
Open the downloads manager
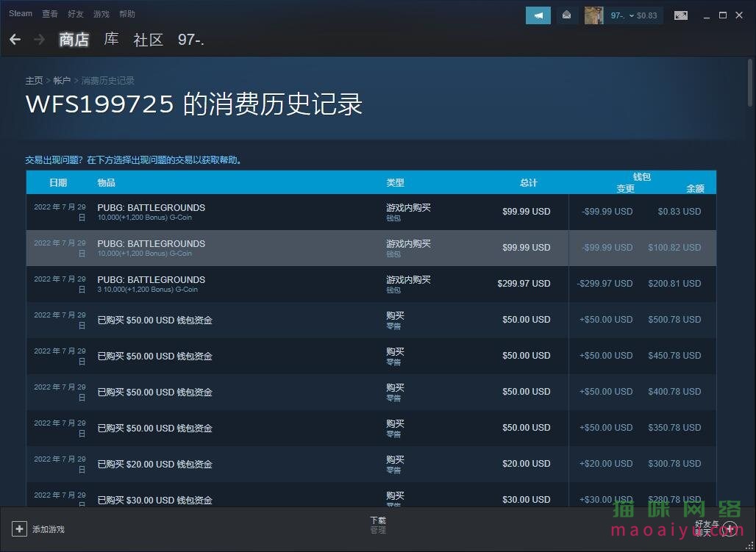(x=377, y=523)
